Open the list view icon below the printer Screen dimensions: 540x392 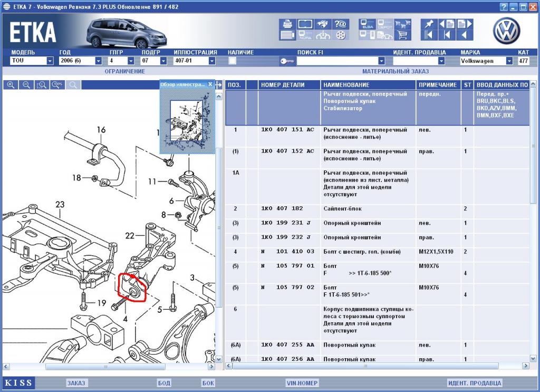pyautogui.click(x=287, y=35)
